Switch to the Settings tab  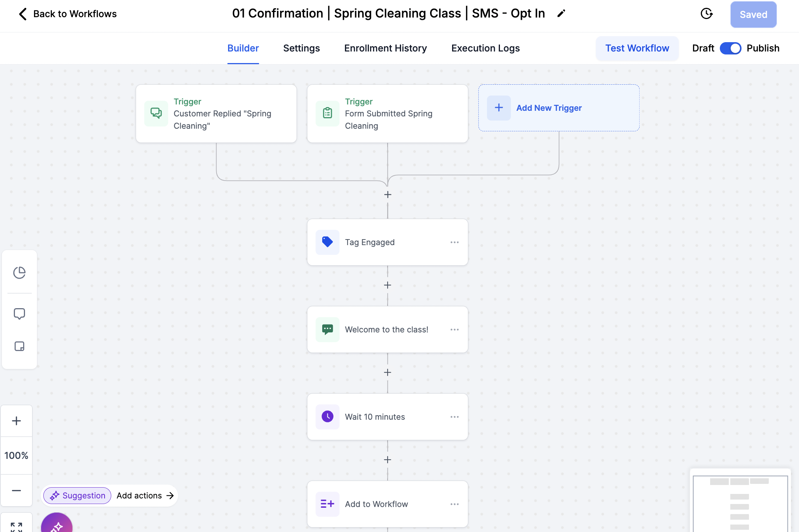click(x=301, y=48)
